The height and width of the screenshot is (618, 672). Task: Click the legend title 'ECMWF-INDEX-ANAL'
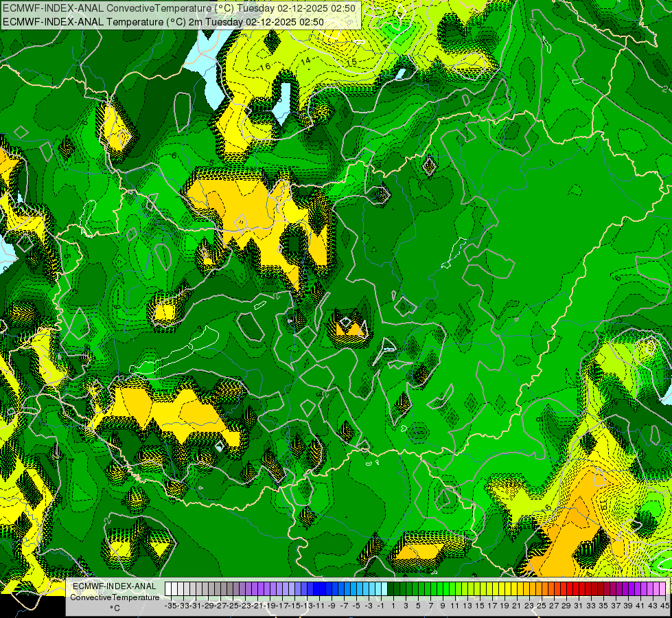[115, 586]
